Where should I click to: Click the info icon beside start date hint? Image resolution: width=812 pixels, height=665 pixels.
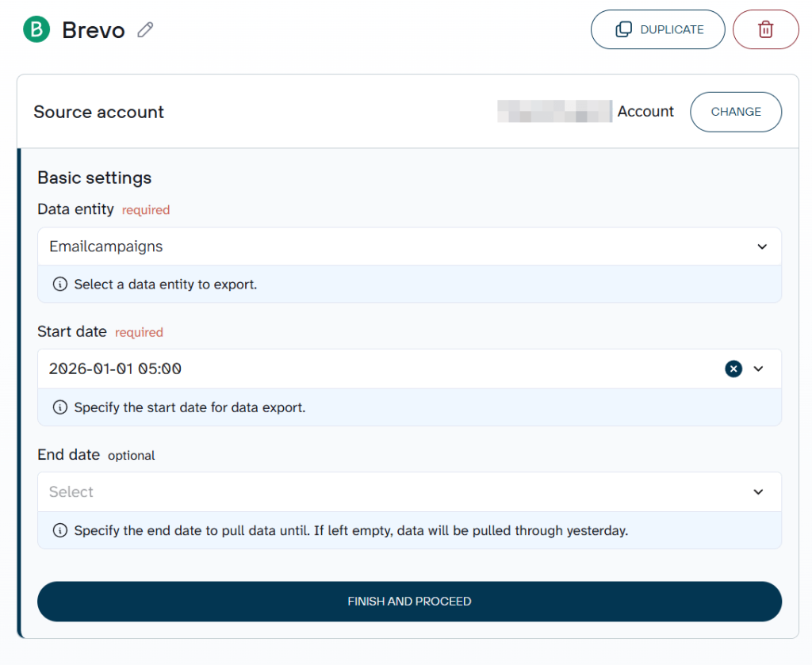[x=59, y=407]
